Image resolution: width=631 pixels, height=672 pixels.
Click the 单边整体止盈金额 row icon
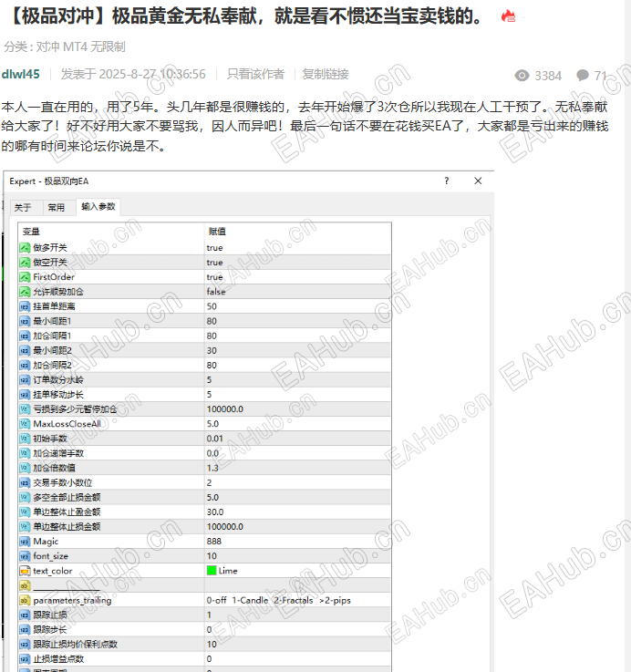25,512
